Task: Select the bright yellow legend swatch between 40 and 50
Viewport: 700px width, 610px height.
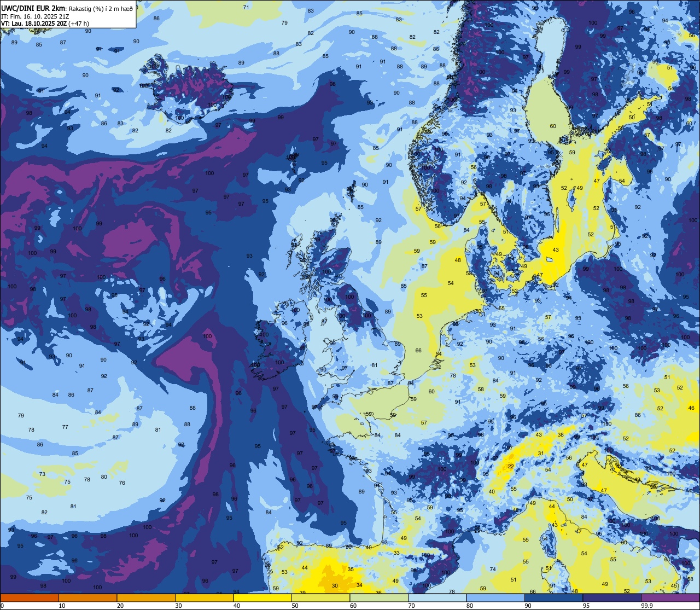Action: coord(262,597)
